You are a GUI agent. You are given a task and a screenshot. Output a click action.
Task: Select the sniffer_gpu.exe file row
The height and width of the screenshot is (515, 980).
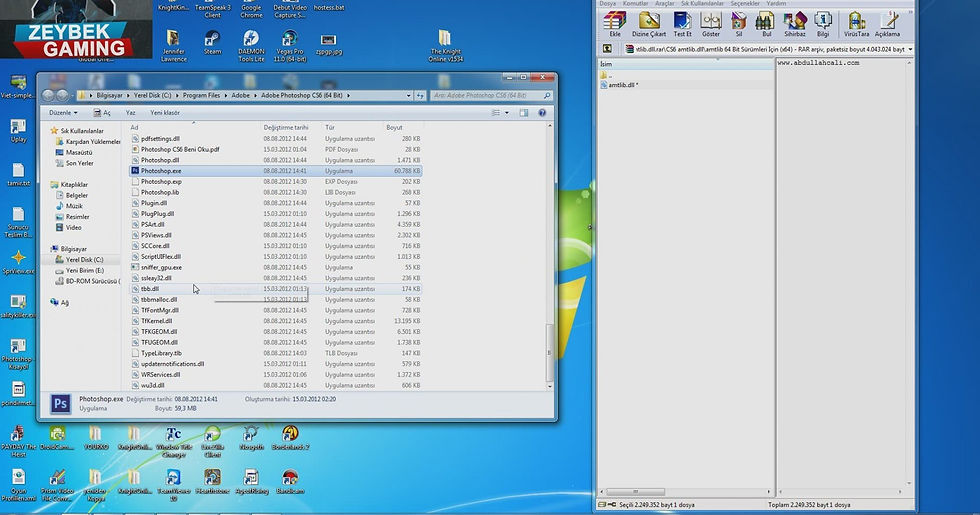(276, 268)
